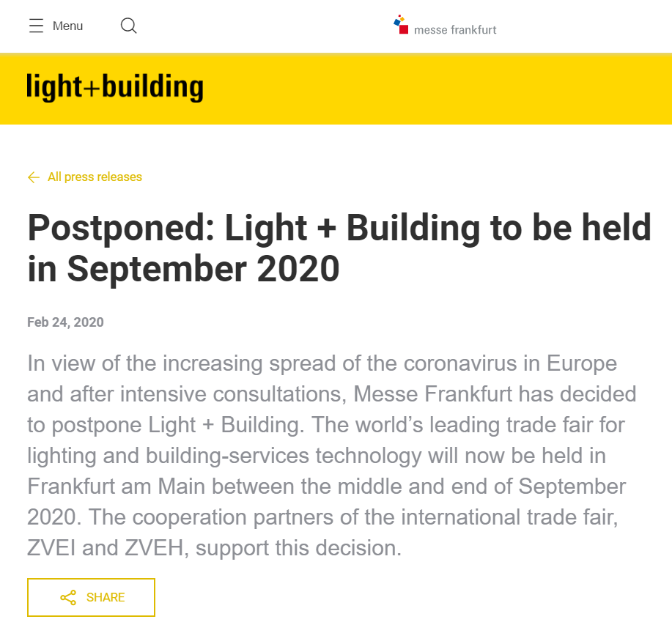
Task: Click the back arrow beside All press releases
Action: pos(33,177)
